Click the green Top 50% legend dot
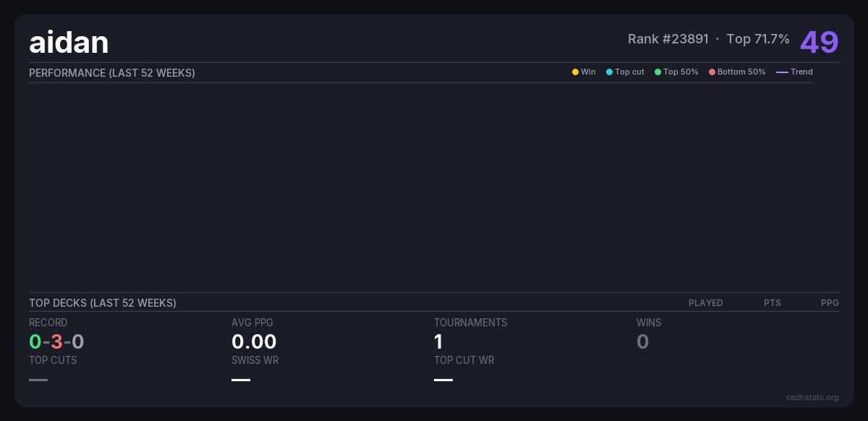868x421 pixels. point(658,72)
